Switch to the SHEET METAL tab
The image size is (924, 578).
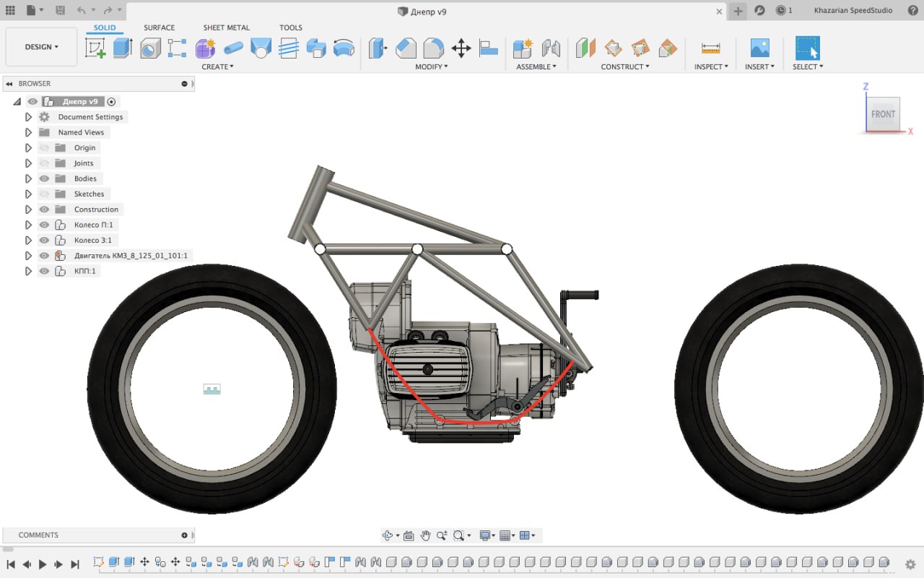(226, 27)
